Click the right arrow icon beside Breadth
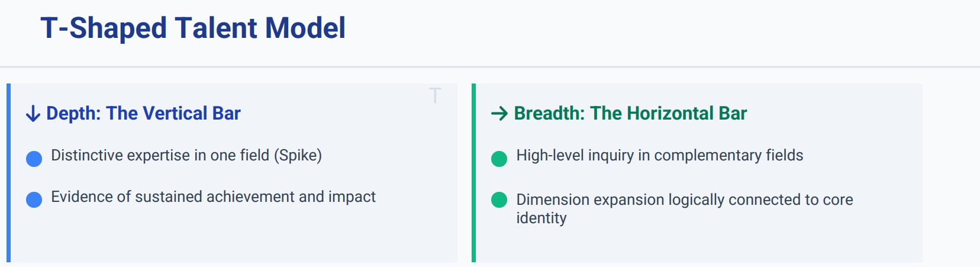The image size is (980, 267). pos(499,114)
